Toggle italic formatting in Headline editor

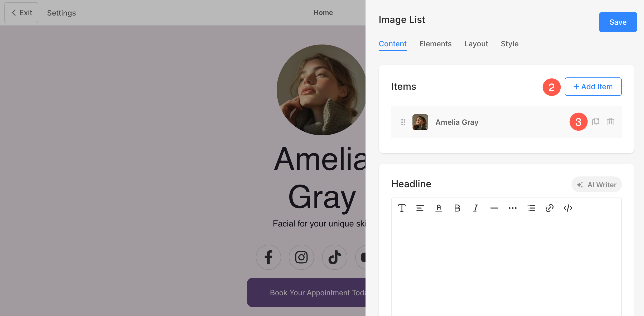475,208
